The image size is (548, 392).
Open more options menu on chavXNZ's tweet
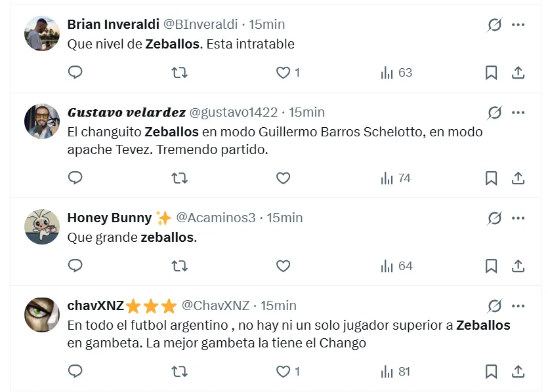point(518,306)
